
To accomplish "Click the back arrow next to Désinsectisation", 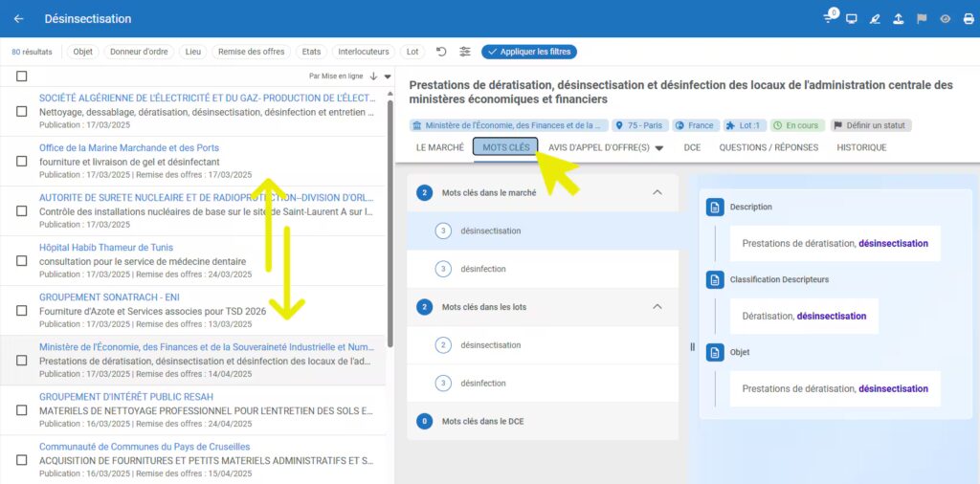I will [19, 19].
